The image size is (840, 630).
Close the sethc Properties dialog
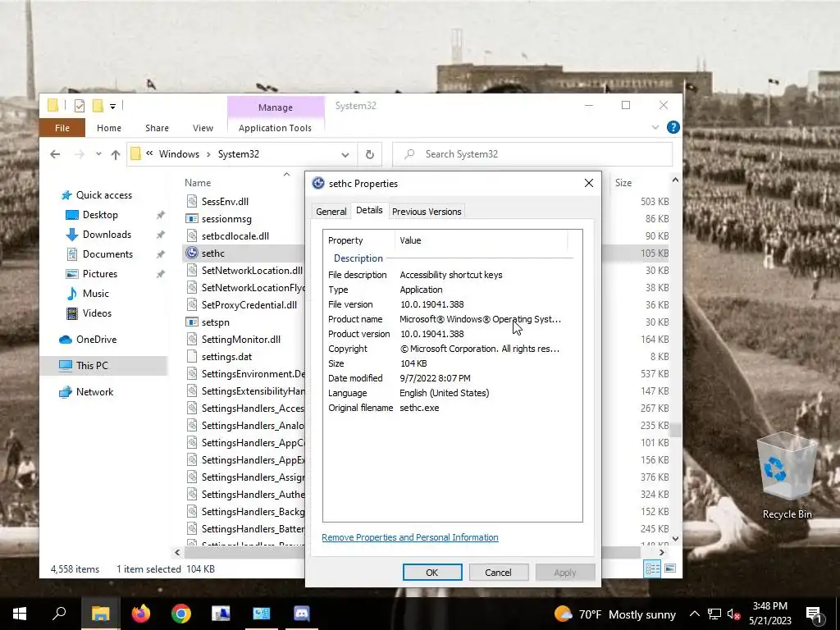(589, 183)
